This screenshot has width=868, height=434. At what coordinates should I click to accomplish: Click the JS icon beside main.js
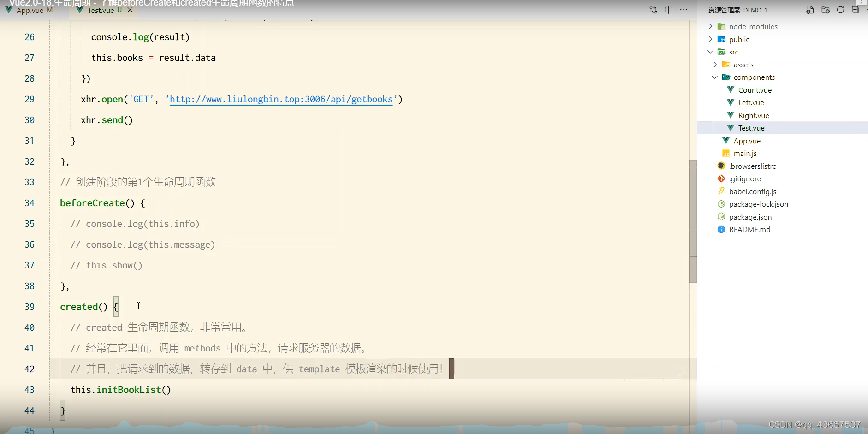pos(726,153)
